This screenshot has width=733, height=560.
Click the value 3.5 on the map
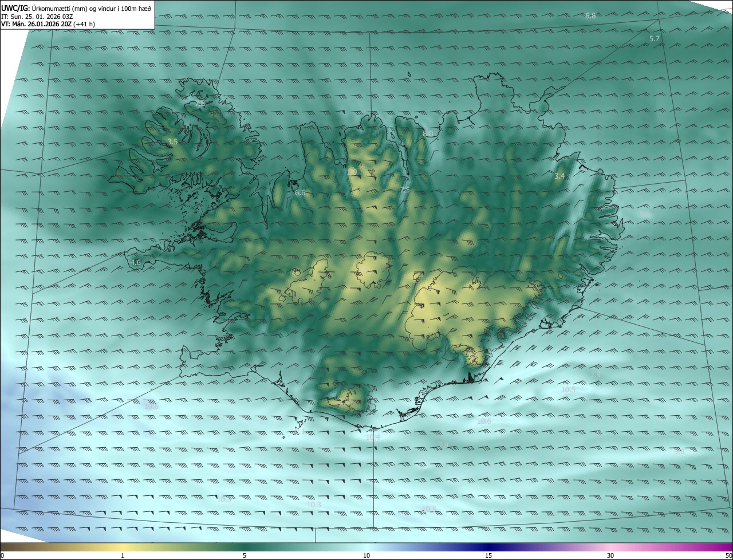click(172, 141)
